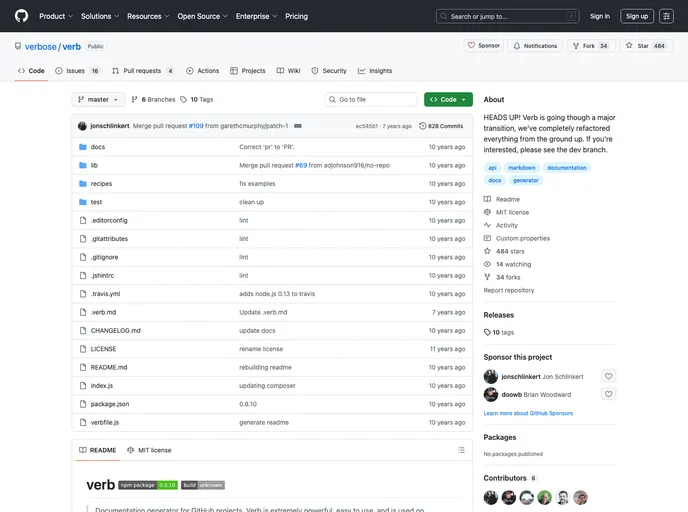Image resolution: width=688 pixels, height=512 pixels.
Task: Click Learn more about GitHub Sponsors
Action: 528,413
